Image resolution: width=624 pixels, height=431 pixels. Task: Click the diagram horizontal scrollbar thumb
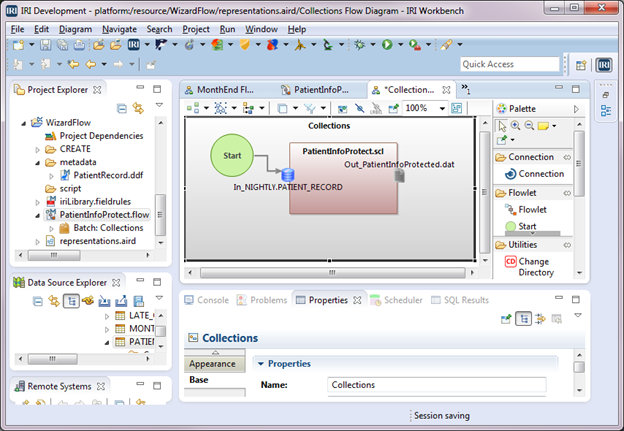pos(332,273)
